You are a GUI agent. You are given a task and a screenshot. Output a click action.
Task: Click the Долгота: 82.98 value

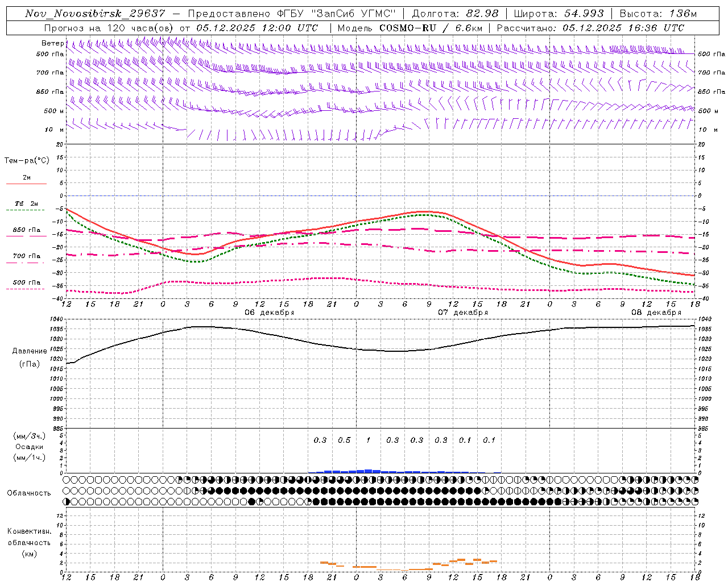pos(455,14)
